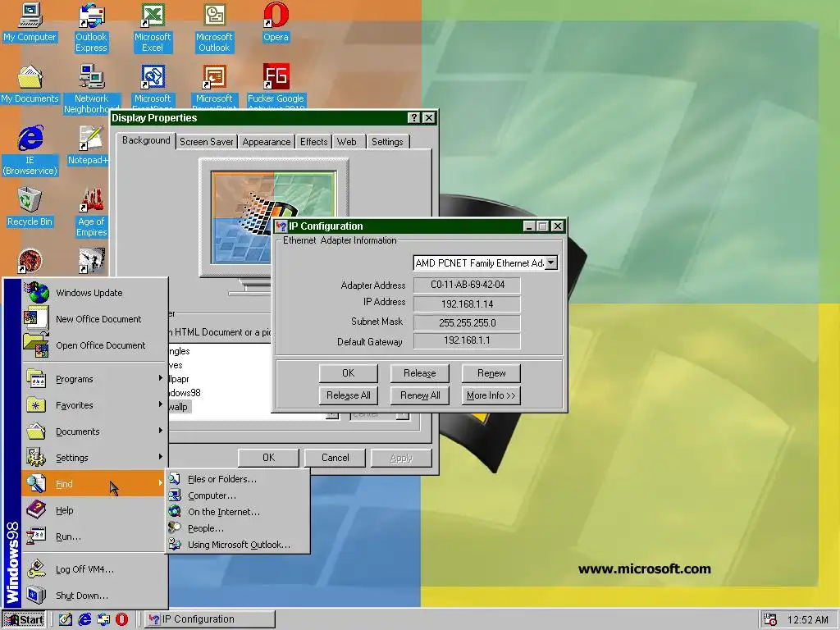Open Windows Update from Start menu

pyautogui.click(x=94, y=293)
